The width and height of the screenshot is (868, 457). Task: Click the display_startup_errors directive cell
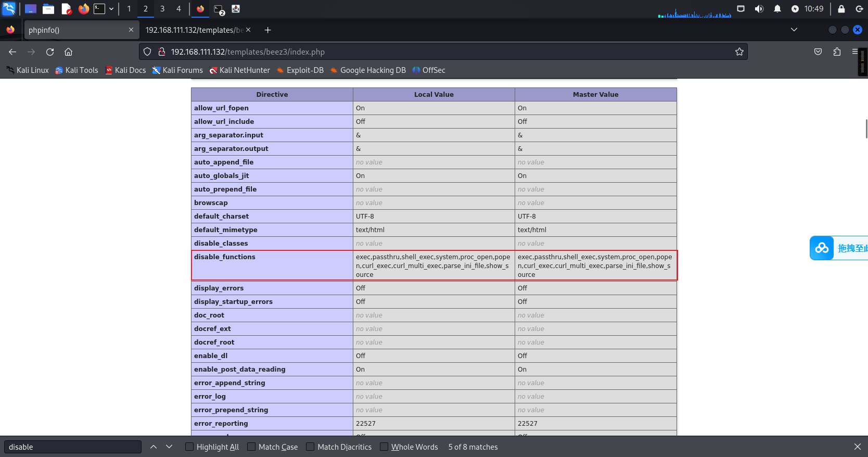coord(272,301)
